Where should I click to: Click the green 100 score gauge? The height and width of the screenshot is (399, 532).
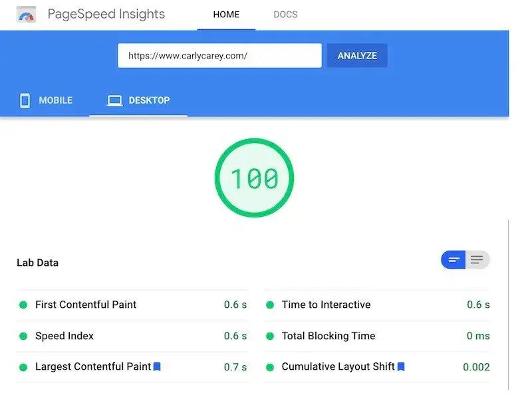[255, 178]
